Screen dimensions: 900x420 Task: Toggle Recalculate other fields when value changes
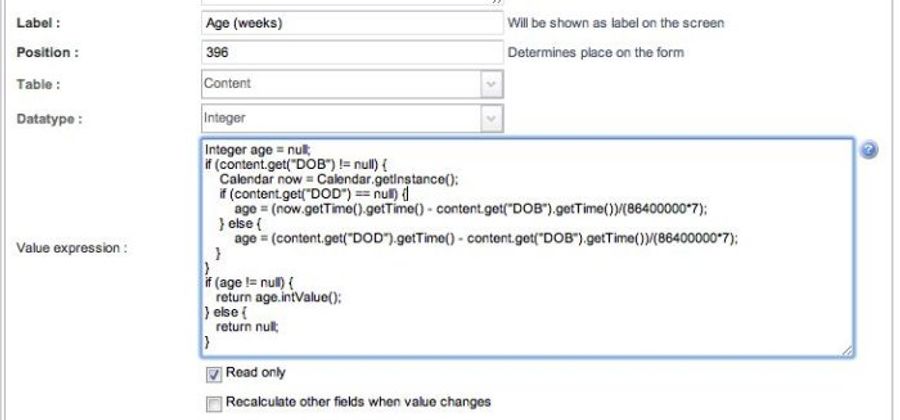[212, 402]
